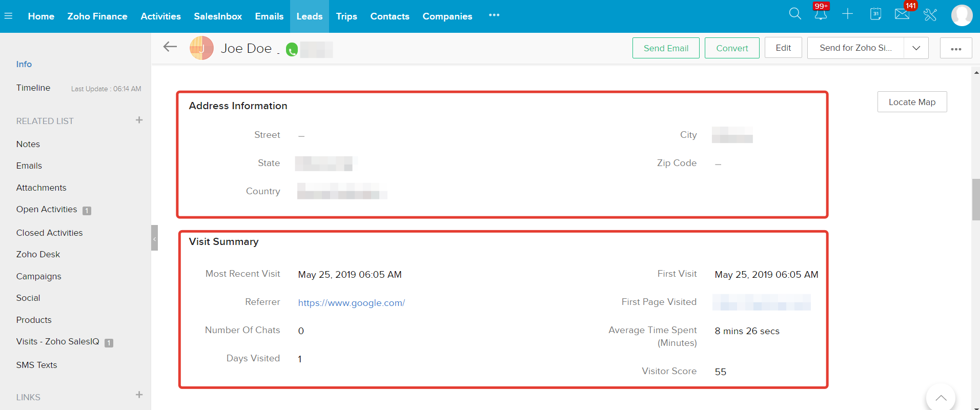Open Campaigns related list
Image resolution: width=980 pixels, height=410 pixels.
39,276
